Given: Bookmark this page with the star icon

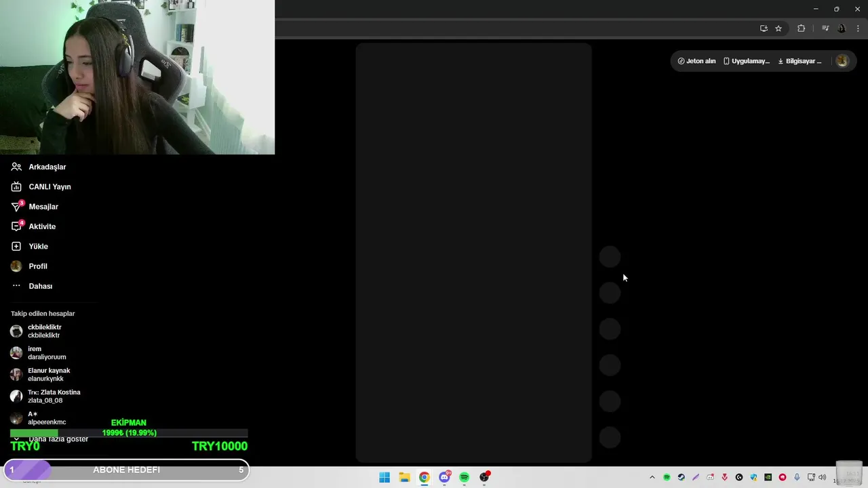Looking at the screenshot, I should [778, 28].
